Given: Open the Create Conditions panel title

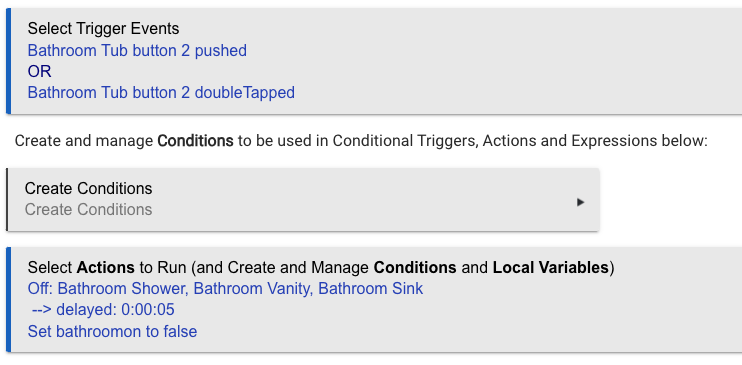Looking at the screenshot, I should click(x=88, y=188).
